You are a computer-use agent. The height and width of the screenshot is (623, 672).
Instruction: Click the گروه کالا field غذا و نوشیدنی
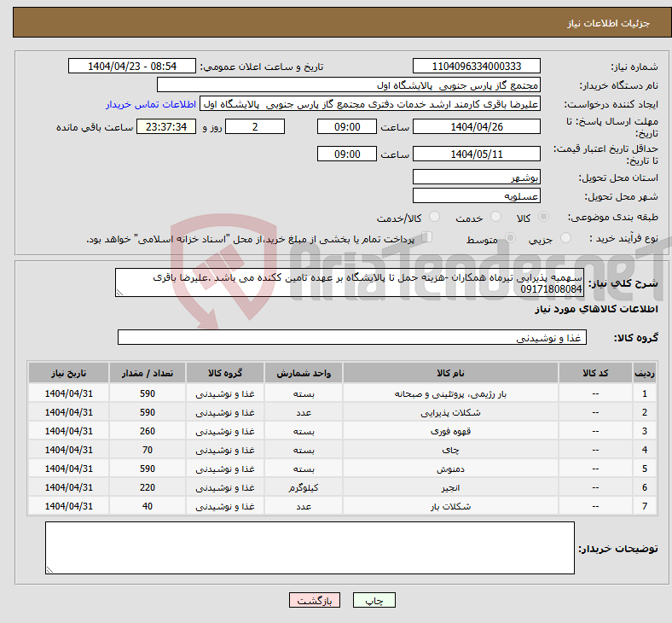(352, 337)
